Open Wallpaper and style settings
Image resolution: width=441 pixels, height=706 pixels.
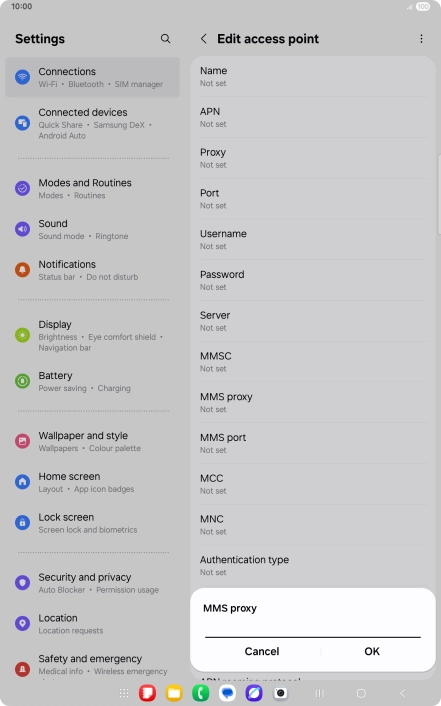[92, 441]
